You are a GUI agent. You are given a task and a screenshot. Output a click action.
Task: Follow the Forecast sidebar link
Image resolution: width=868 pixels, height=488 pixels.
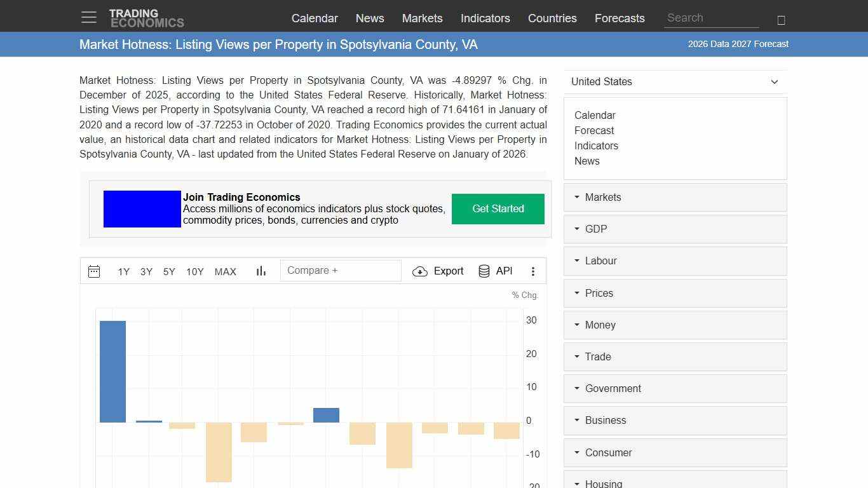coord(594,130)
